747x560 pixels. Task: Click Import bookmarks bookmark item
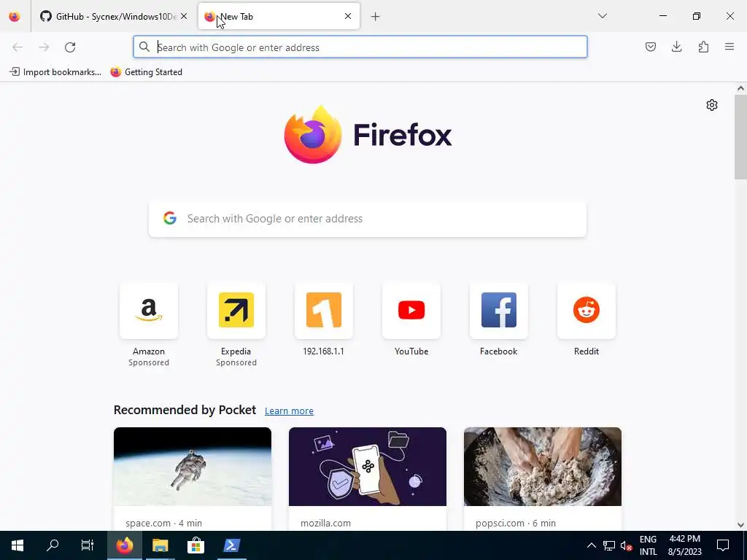click(x=55, y=72)
